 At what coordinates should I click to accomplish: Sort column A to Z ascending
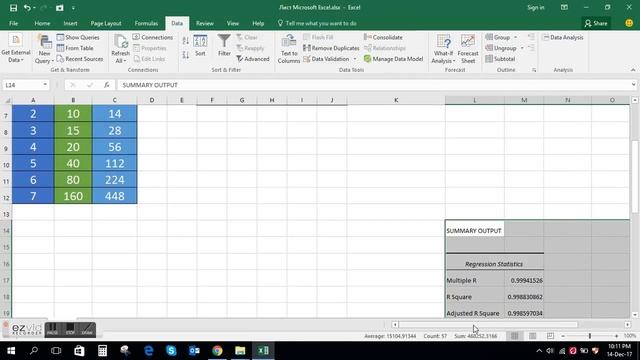[x=186, y=41]
